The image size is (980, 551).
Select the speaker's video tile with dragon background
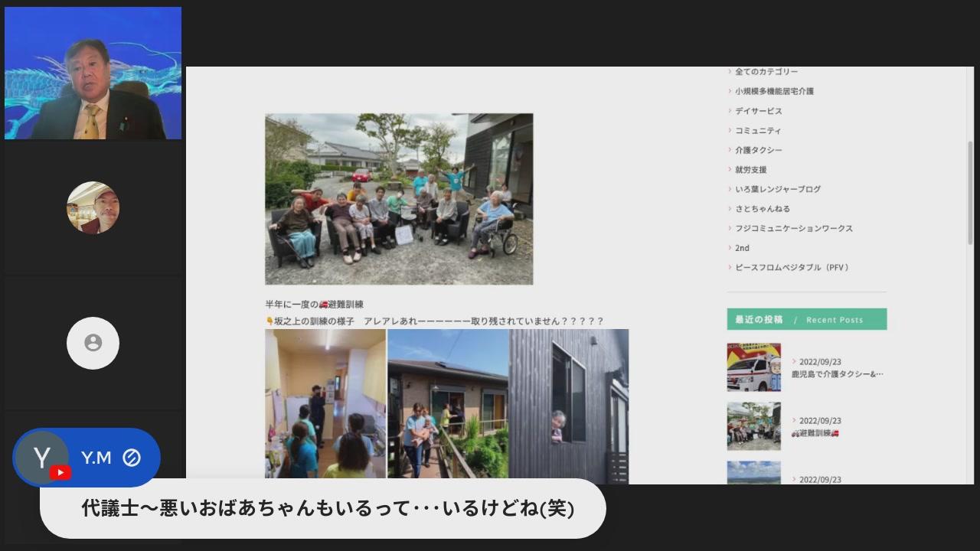click(93, 73)
